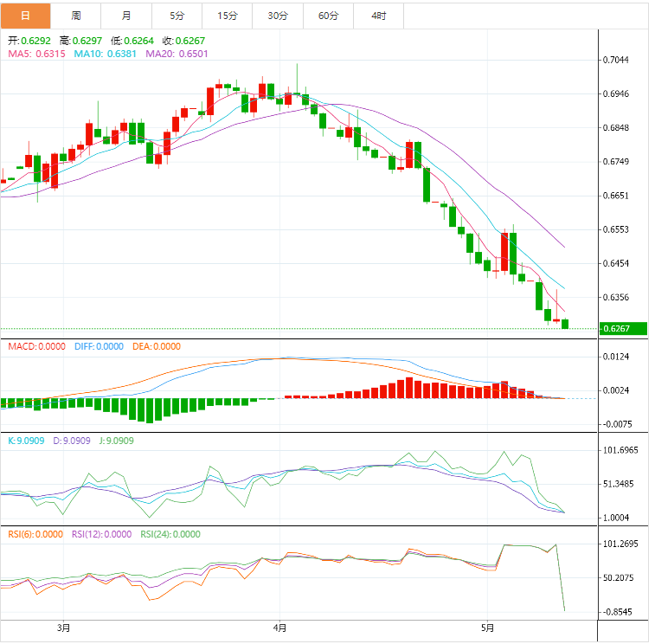Screen dimensions: 655x644
Task: Open the 60分 timeframe tab
Action: [x=328, y=16]
